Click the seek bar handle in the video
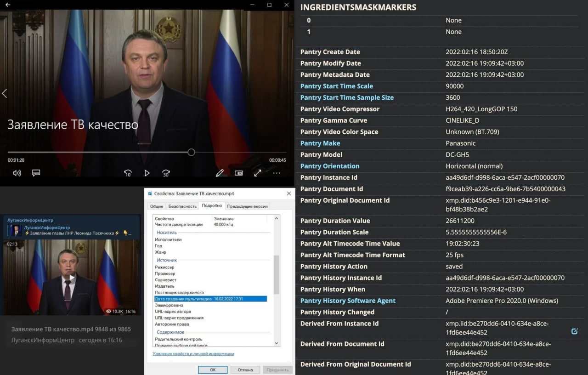 point(191,152)
